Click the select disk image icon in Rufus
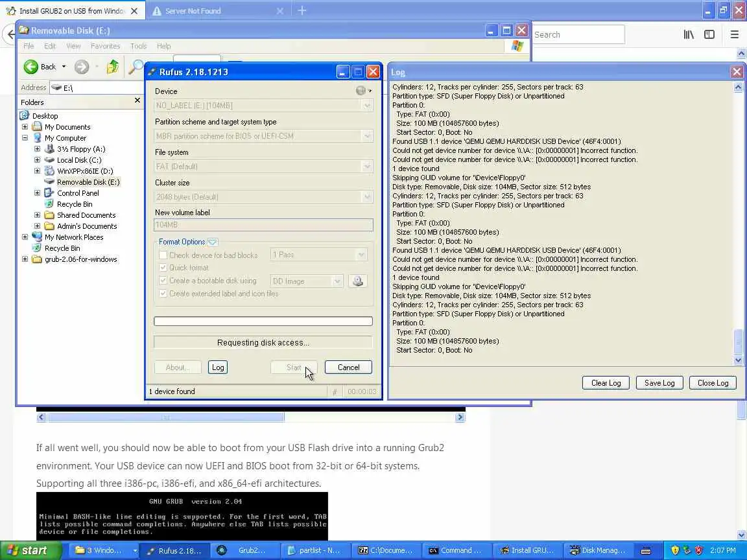 click(358, 281)
